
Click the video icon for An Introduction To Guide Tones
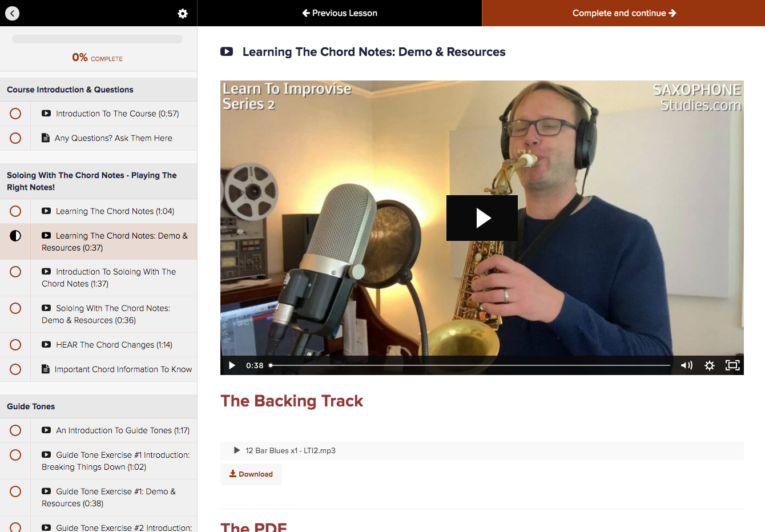tap(46, 430)
